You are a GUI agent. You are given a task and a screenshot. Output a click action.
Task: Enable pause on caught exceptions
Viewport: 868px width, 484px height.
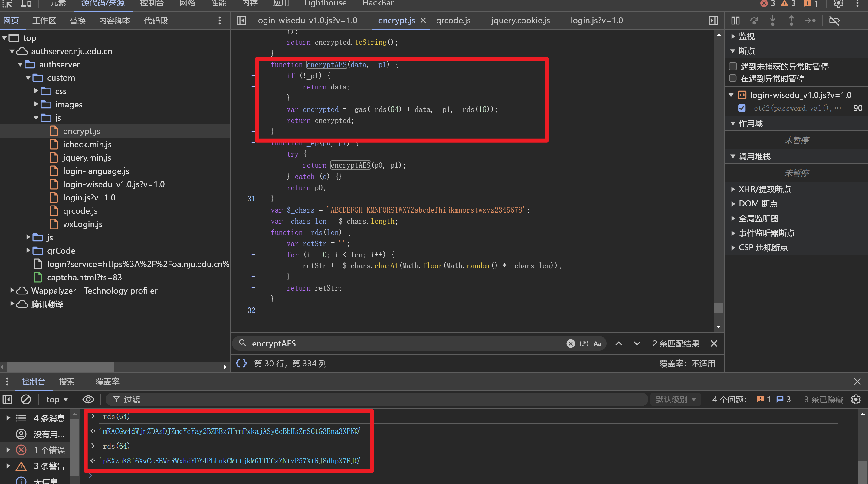tap(733, 78)
